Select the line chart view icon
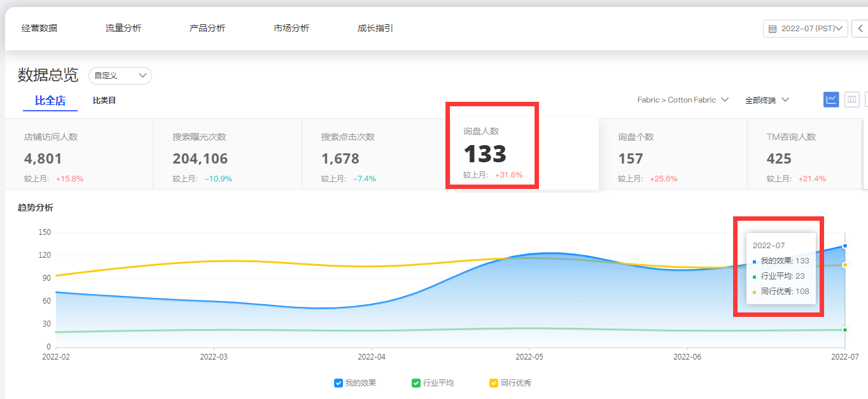The height and width of the screenshot is (399, 868). point(831,99)
